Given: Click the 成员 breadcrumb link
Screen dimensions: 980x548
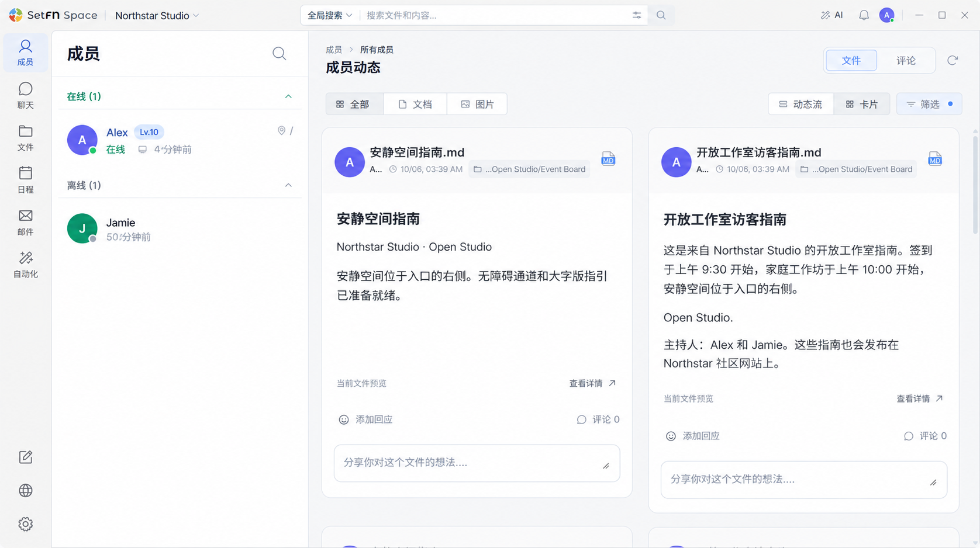Looking at the screenshot, I should tap(334, 50).
